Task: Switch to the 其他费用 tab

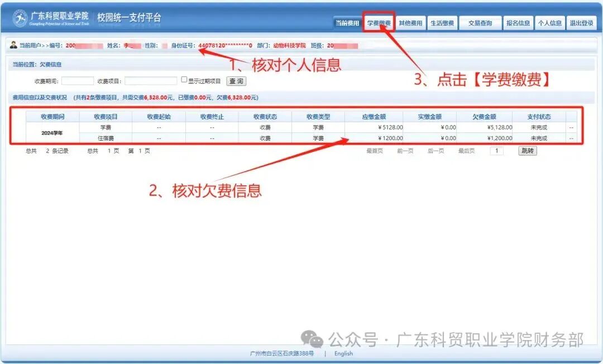Action: coord(411,23)
